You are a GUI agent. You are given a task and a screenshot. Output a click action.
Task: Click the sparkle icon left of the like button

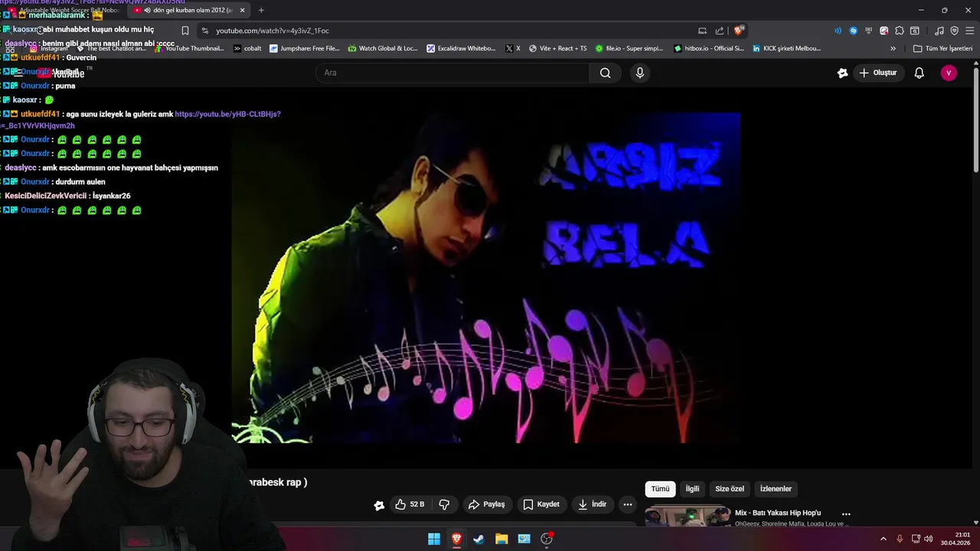coord(379,505)
